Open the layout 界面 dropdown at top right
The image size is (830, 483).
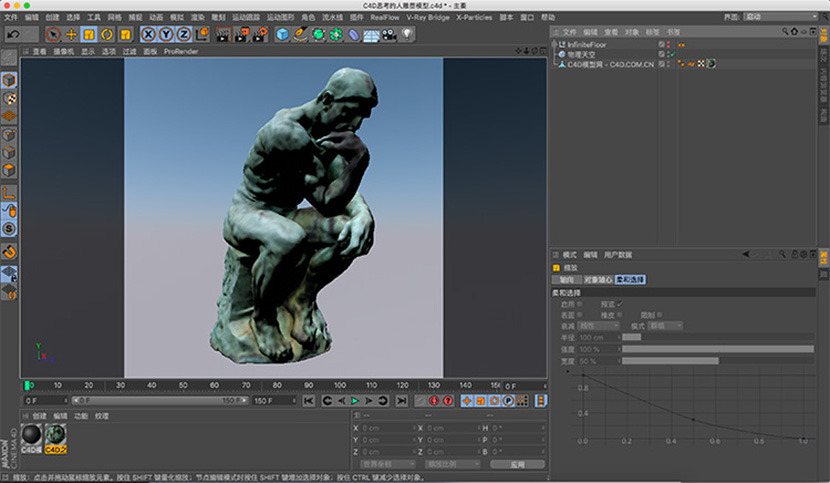[781, 17]
